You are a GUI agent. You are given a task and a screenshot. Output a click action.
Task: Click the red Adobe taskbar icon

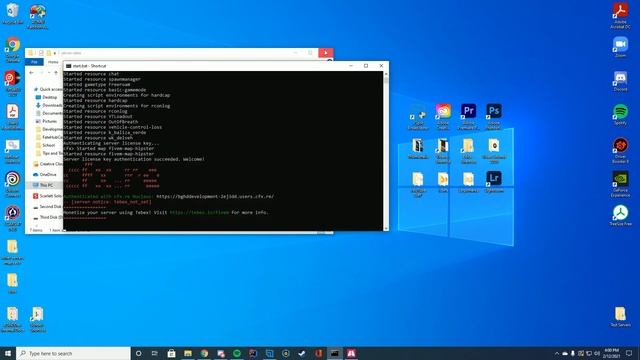tap(351, 353)
